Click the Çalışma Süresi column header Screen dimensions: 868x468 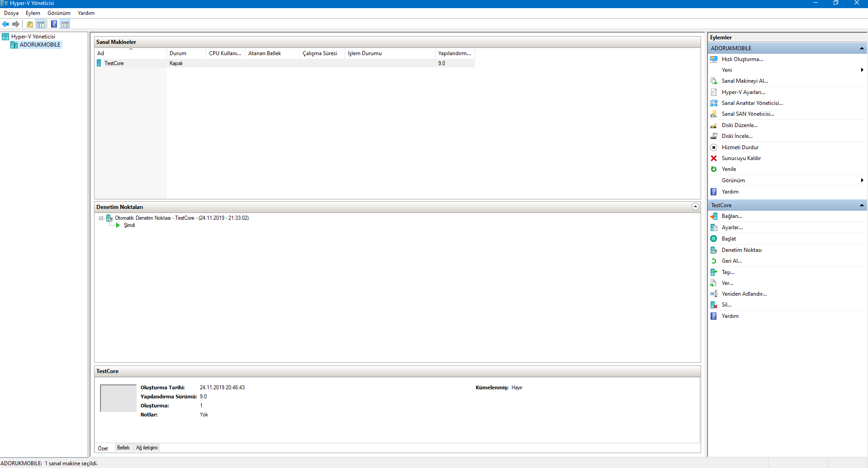tap(322, 53)
